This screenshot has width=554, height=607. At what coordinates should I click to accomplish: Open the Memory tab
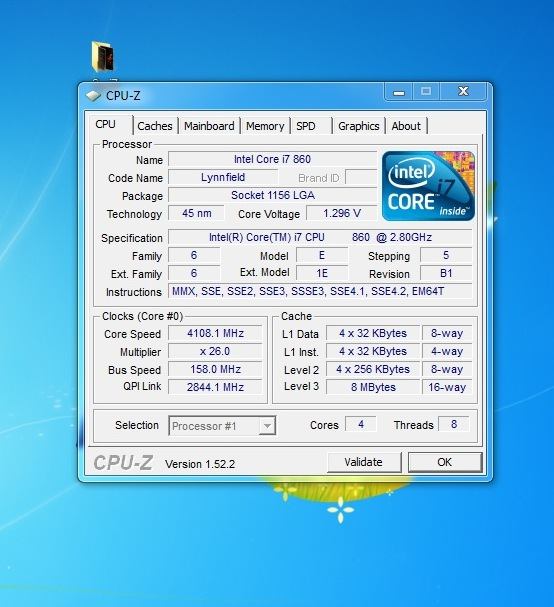(265, 126)
